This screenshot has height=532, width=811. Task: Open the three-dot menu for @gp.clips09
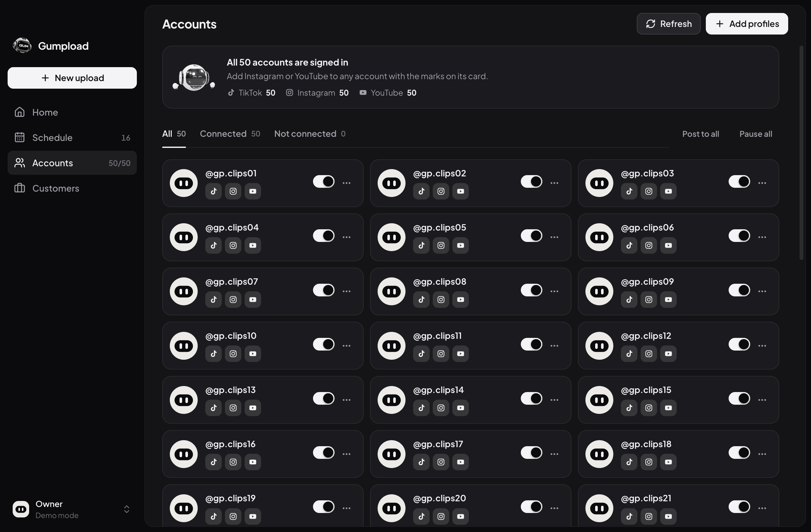[x=762, y=291]
